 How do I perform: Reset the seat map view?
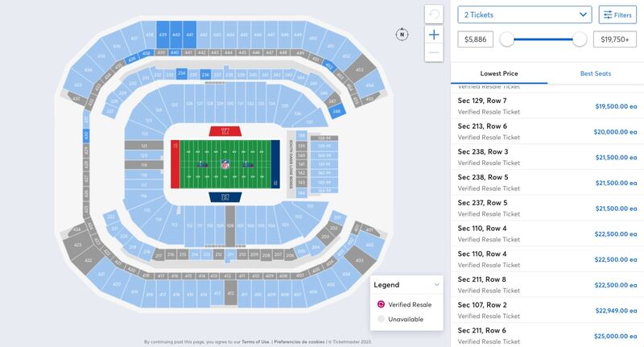(x=434, y=14)
